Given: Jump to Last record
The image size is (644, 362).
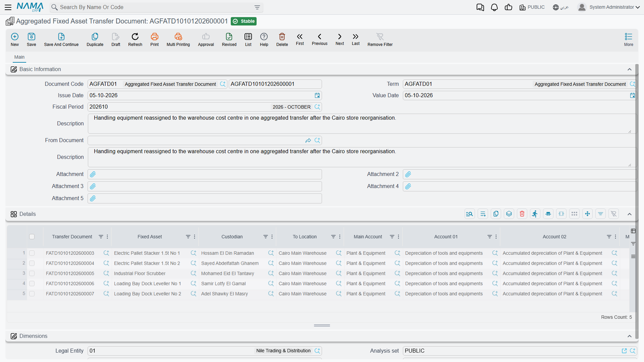Looking at the screenshot, I should click(356, 39).
